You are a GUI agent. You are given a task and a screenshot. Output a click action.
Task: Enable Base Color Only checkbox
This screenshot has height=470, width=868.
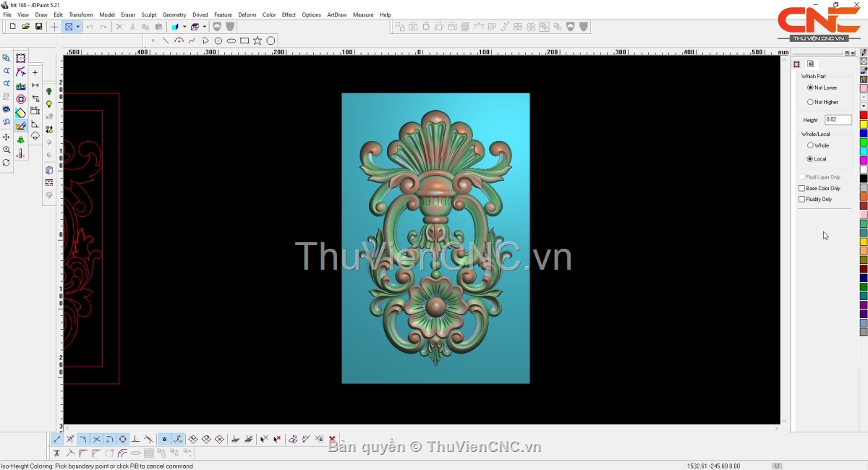click(x=801, y=189)
